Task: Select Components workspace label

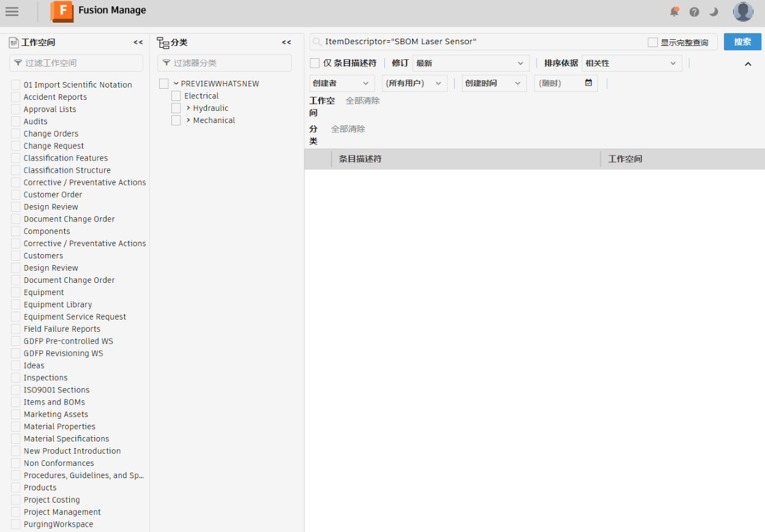Action: tap(47, 231)
